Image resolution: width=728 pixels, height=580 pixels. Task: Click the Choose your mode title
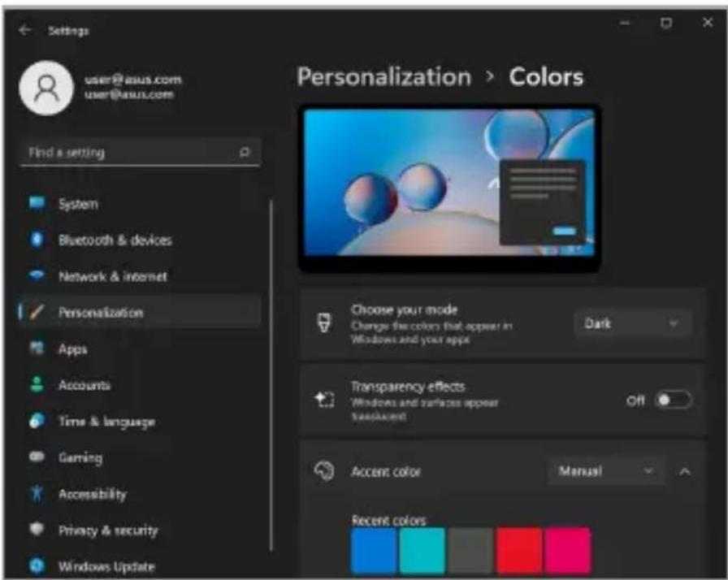pos(404,309)
